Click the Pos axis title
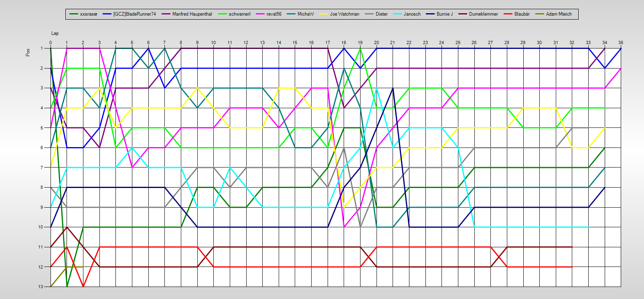This screenshot has width=644, height=299. (x=28, y=52)
